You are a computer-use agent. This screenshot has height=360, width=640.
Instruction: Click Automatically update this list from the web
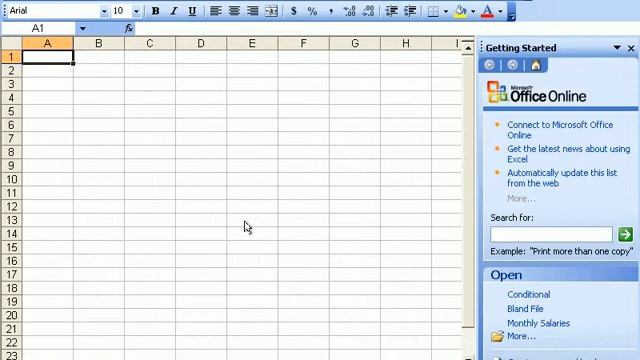562,178
